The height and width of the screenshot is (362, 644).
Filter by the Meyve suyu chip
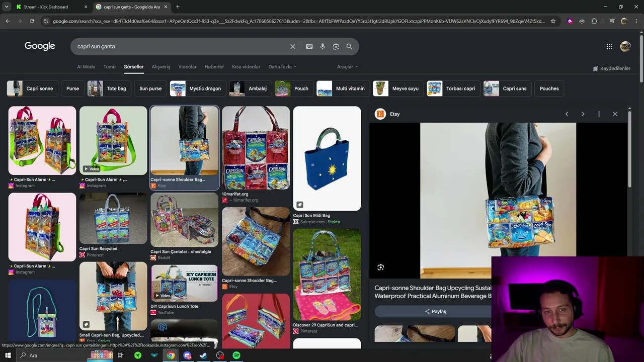(x=398, y=88)
